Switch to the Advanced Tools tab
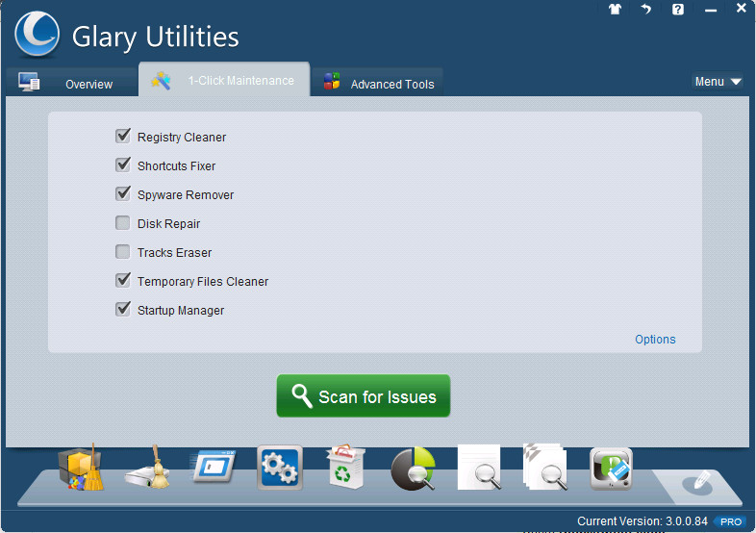Viewport: 756px width, 533px height. click(377, 83)
